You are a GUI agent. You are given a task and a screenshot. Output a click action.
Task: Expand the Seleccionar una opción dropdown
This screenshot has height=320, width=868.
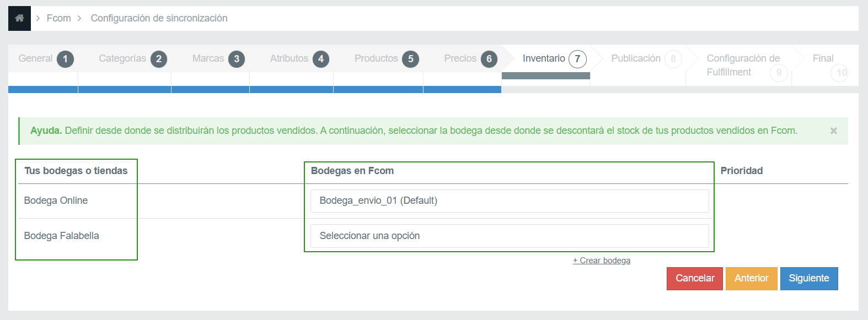(x=509, y=236)
